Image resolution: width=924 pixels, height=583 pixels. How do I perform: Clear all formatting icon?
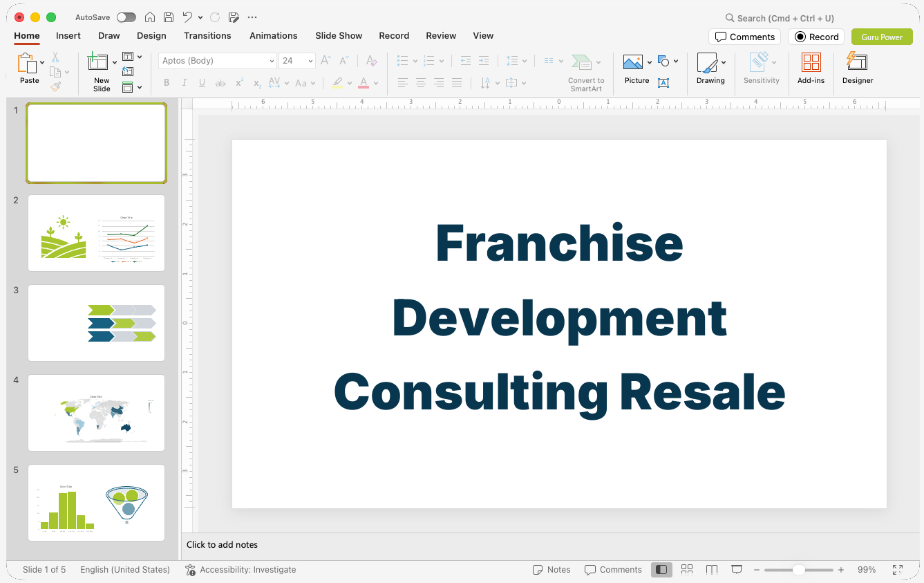click(x=371, y=61)
